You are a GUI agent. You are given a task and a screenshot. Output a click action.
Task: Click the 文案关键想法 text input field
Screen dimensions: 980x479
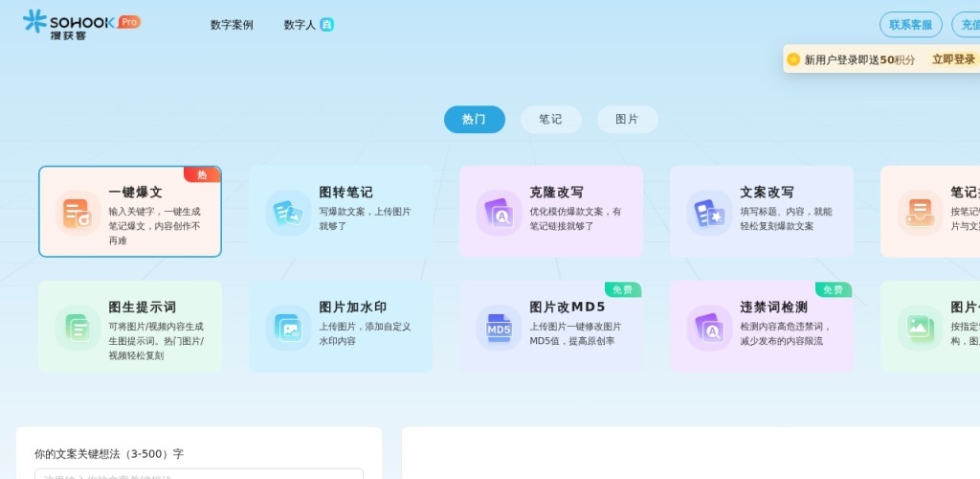[x=199, y=474]
